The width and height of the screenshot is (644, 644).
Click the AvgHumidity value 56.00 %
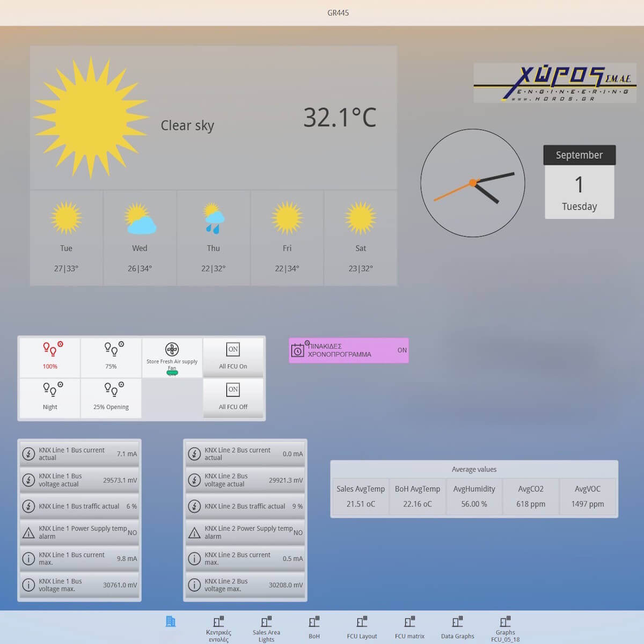tap(474, 504)
